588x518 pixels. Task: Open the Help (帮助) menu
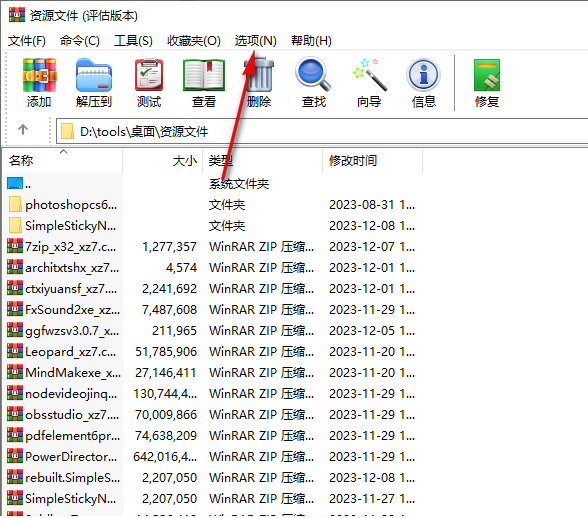click(311, 41)
